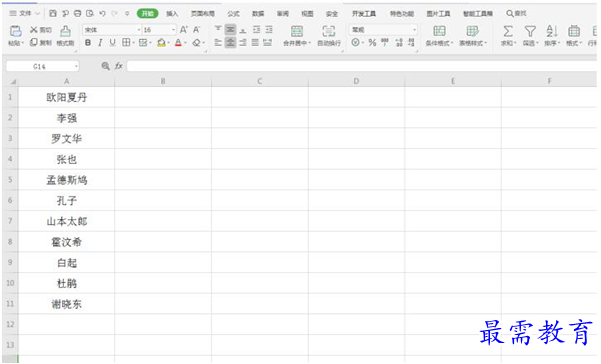Click the thousands separator icon
This screenshot has height=364, width=601.
385,42
